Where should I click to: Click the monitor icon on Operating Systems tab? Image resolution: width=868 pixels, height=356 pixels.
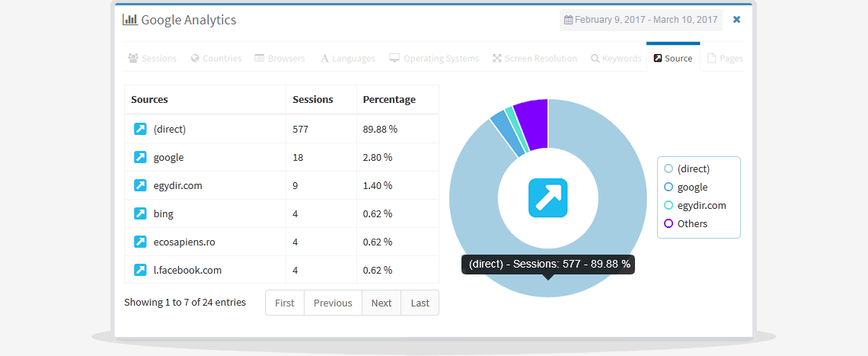tap(394, 58)
